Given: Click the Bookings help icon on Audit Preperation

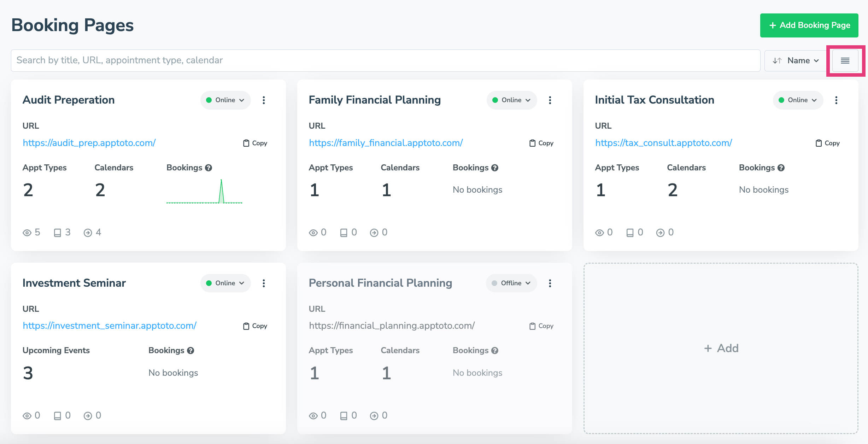Looking at the screenshot, I should point(208,168).
